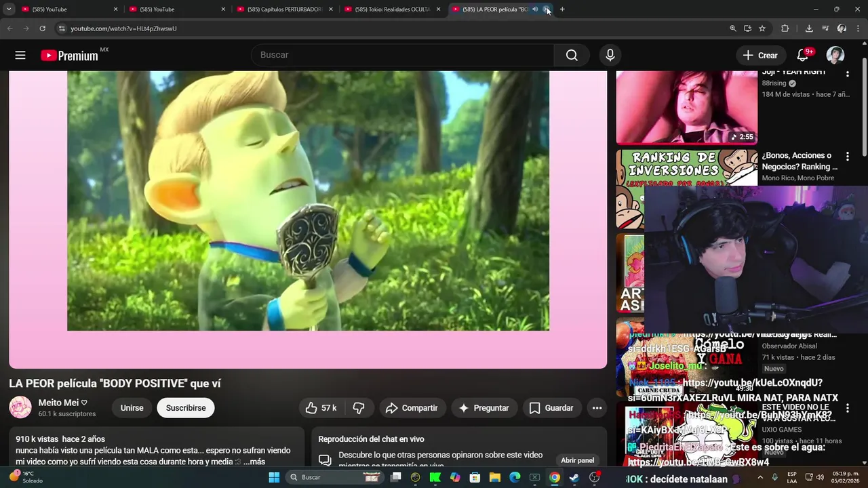Screen dimensions: 868x488
Task: Ask about video with Preguntar
Action: coord(484,408)
